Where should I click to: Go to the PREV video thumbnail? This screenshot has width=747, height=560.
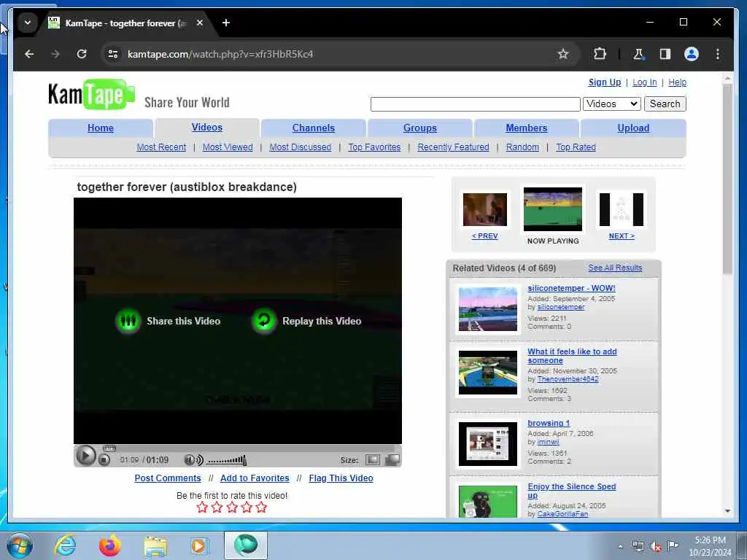pos(485,209)
